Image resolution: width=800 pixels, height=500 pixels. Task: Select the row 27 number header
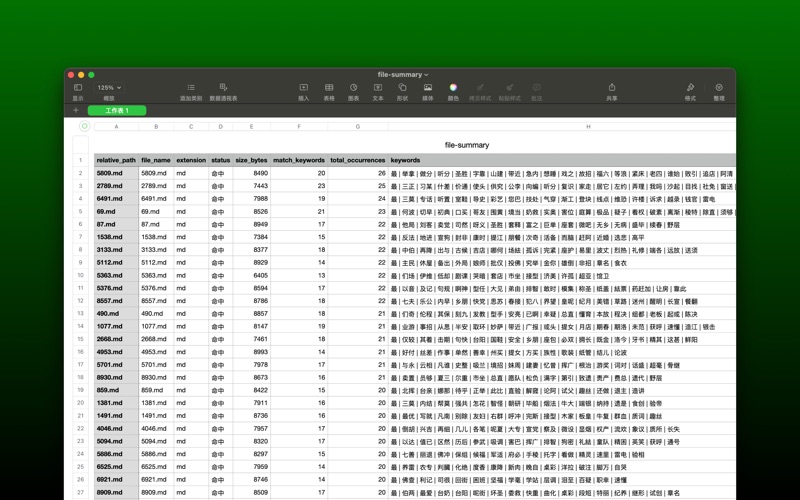click(81, 492)
